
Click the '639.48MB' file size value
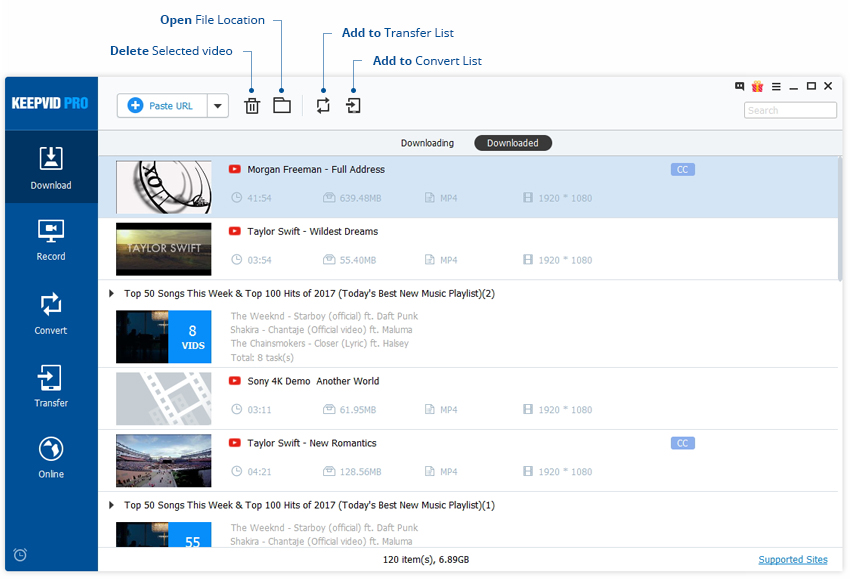click(360, 198)
